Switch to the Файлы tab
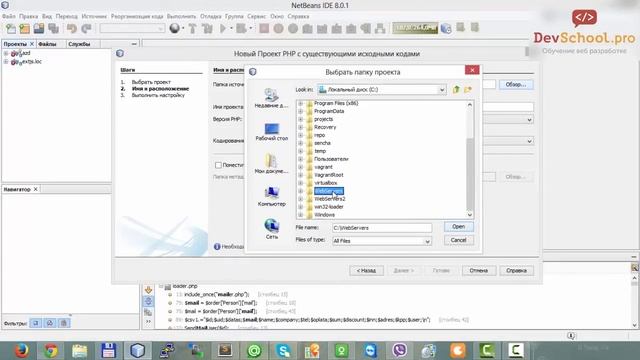This screenshot has height=360, width=640. click(47, 44)
